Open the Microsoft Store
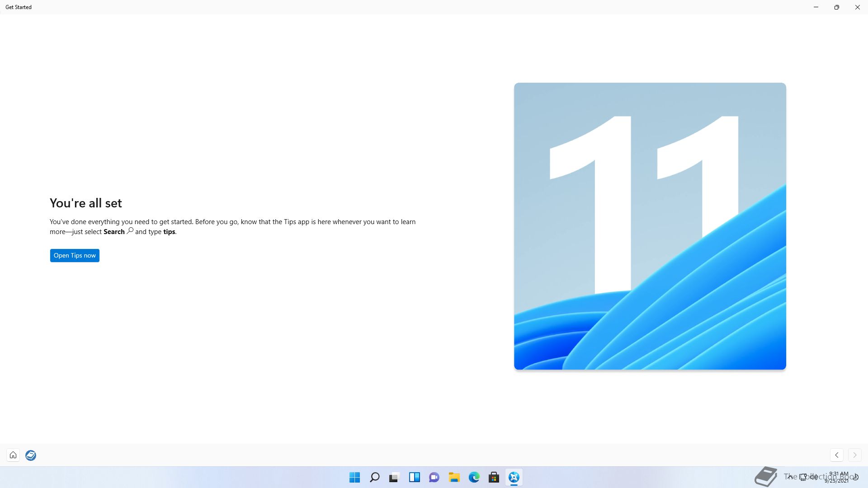868x488 pixels. pyautogui.click(x=494, y=477)
